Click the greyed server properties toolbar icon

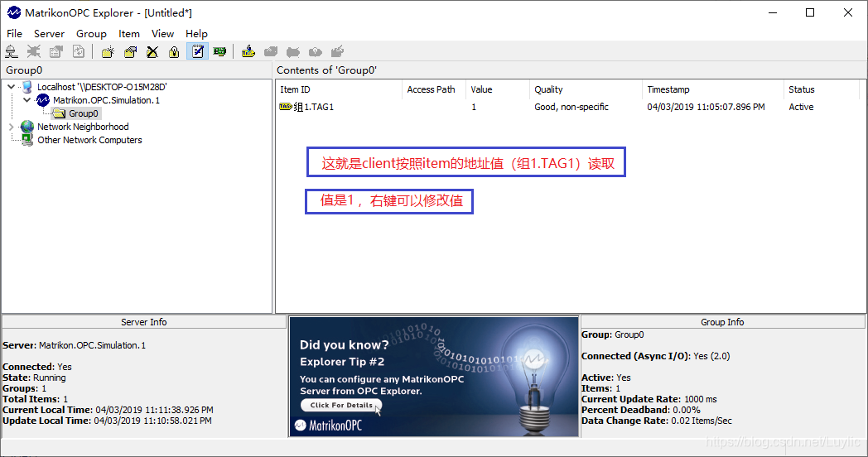[x=56, y=51]
